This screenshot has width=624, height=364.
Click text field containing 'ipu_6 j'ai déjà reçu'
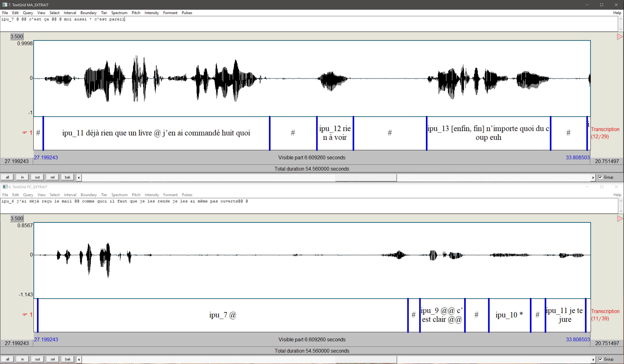pos(309,206)
